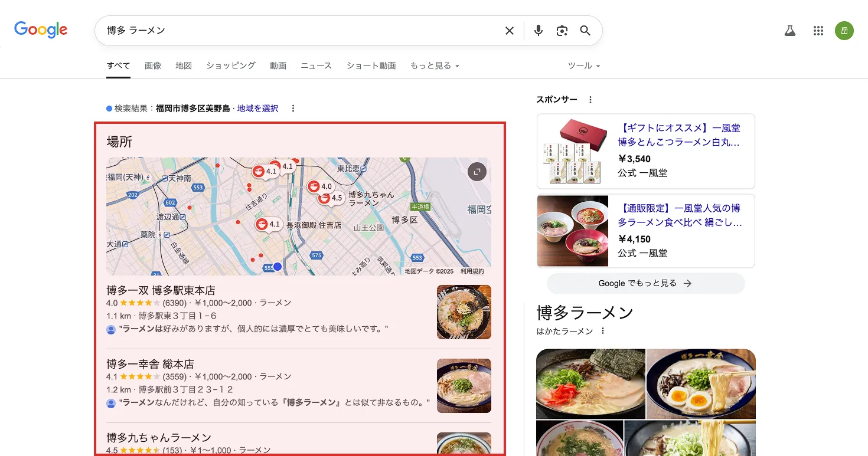This screenshot has width=868, height=456.
Task: Click the magnifier search icon
Action: coord(585,31)
